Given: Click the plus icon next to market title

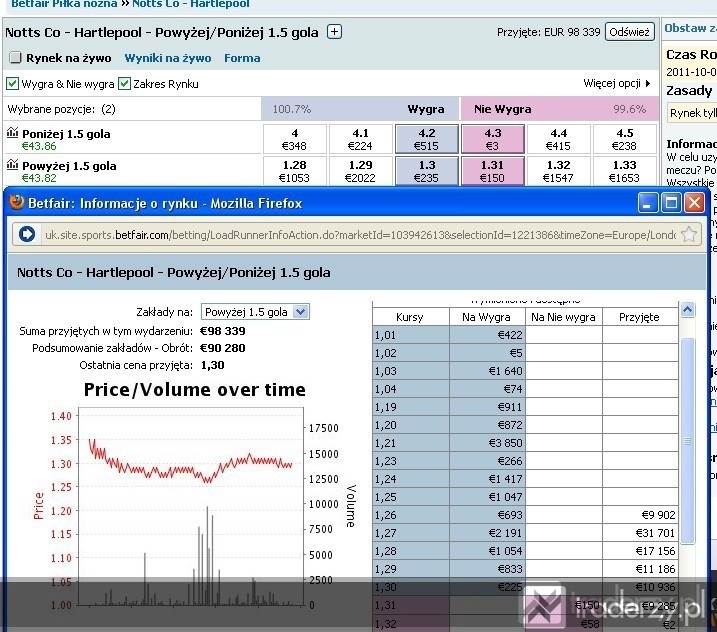Looking at the screenshot, I should pyautogui.click(x=334, y=32).
